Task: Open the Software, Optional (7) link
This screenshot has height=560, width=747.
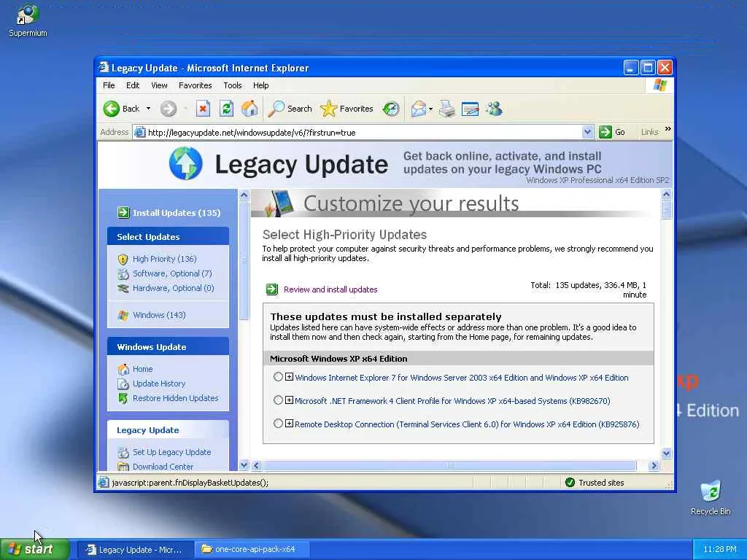Action: [172, 274]
